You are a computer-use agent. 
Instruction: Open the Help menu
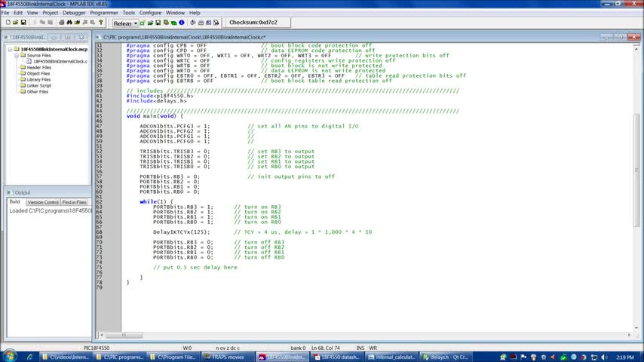[x=195, y=13]
